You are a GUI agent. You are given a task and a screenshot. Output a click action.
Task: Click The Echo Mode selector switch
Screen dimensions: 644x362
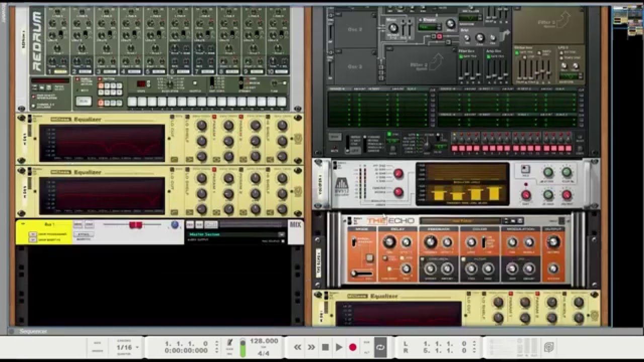[x=354, y=242]
